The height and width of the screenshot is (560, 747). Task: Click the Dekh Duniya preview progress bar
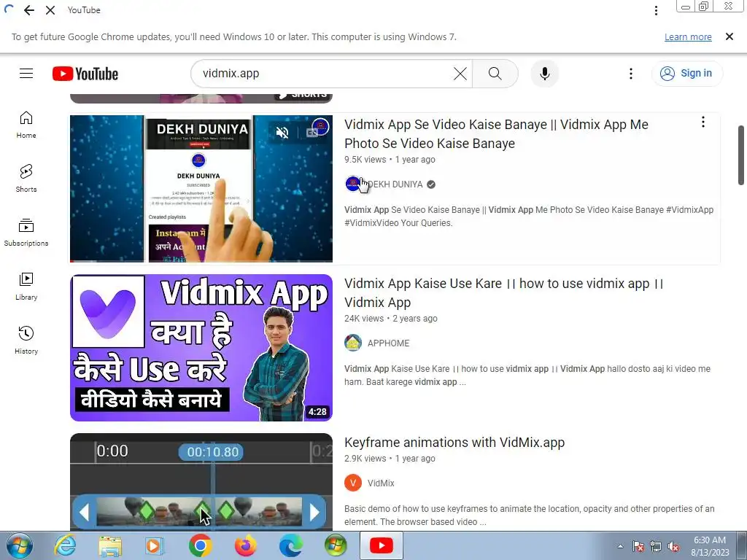tap(201, 261)
